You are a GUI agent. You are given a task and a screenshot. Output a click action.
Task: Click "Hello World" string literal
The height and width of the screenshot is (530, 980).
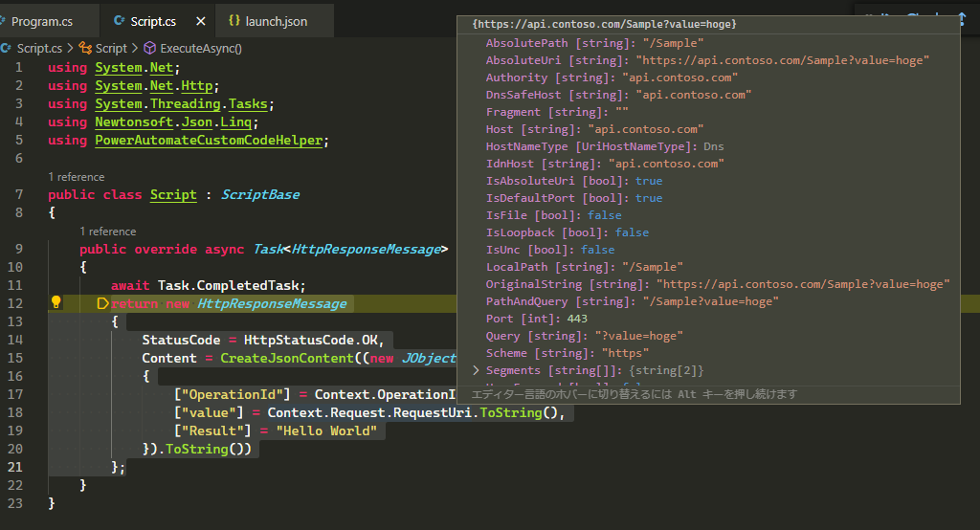point(326,431)
